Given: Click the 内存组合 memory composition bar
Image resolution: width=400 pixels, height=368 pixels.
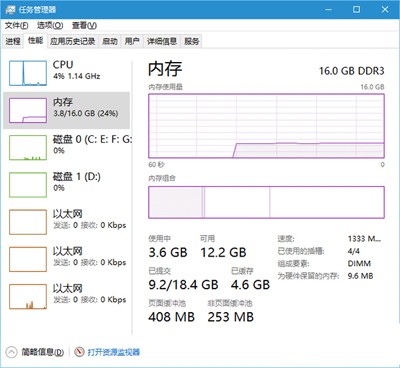Looking at the screenshot, I should coord(266,202).
